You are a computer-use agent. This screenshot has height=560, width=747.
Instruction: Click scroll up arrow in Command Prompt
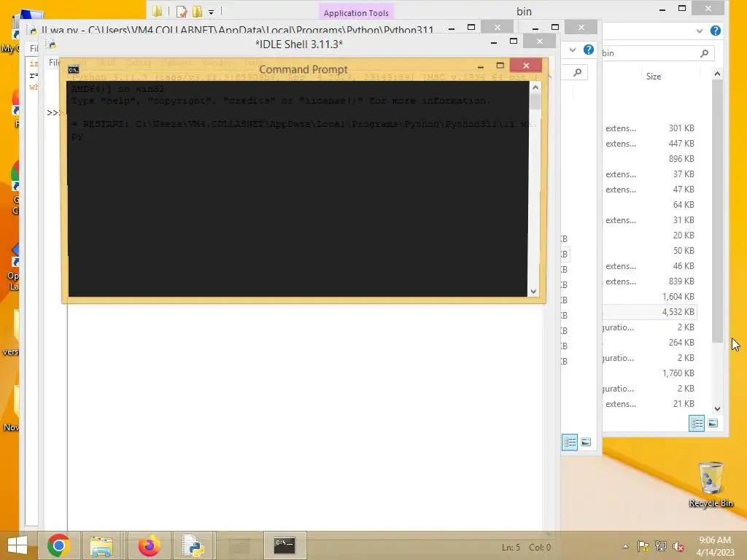click(535, 87)
